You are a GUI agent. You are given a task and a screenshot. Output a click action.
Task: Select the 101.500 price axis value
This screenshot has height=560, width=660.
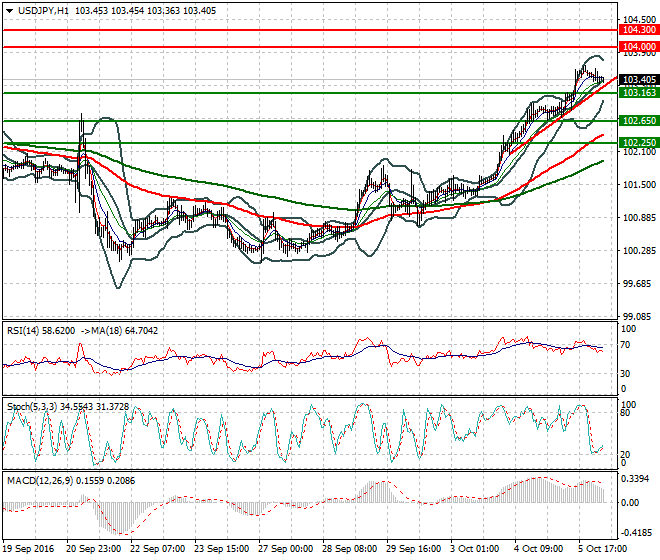coord(639,184)
